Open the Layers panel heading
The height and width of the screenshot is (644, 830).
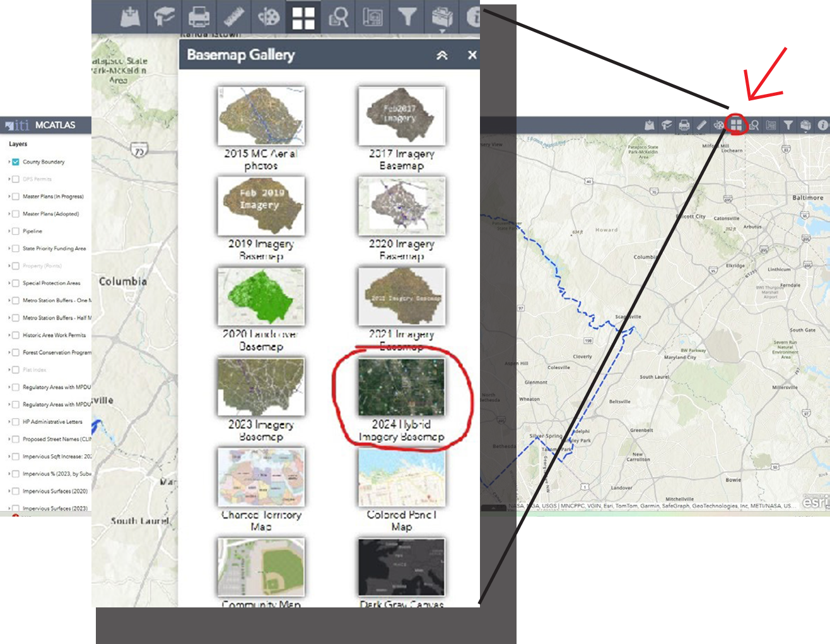tap(17, 143)
